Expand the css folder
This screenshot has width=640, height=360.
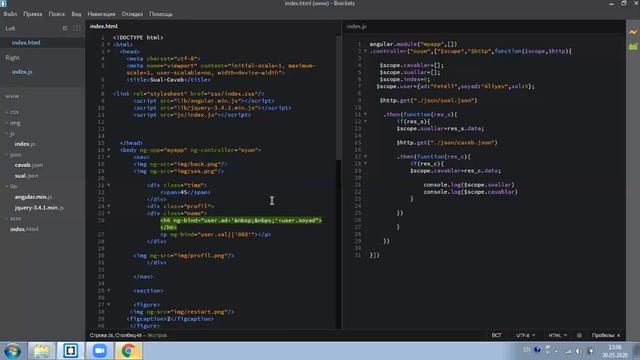click(x=12, y=112)
